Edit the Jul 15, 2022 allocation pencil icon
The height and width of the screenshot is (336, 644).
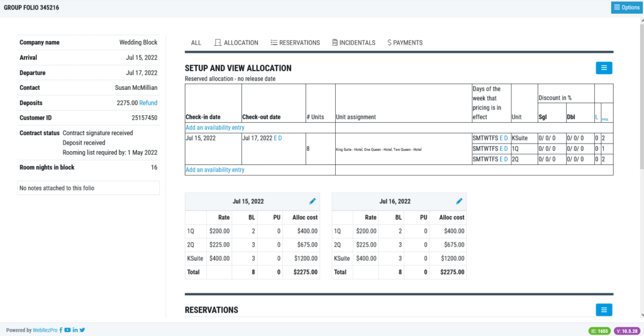tap(313, 201)
